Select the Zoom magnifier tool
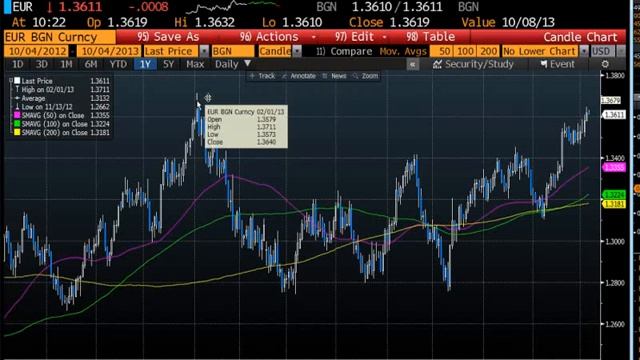The height and width of the screenshot is (360, 640). pos(365,76)
